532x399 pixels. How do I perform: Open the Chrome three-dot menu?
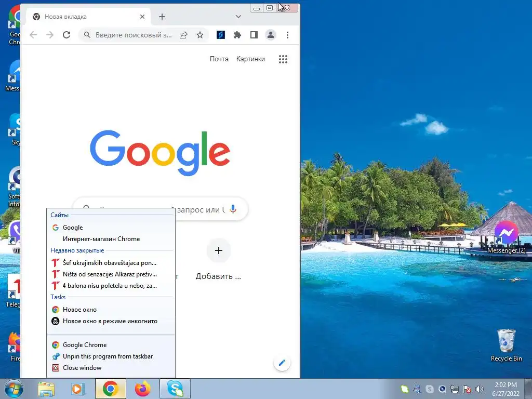click(x=287, y=35)
